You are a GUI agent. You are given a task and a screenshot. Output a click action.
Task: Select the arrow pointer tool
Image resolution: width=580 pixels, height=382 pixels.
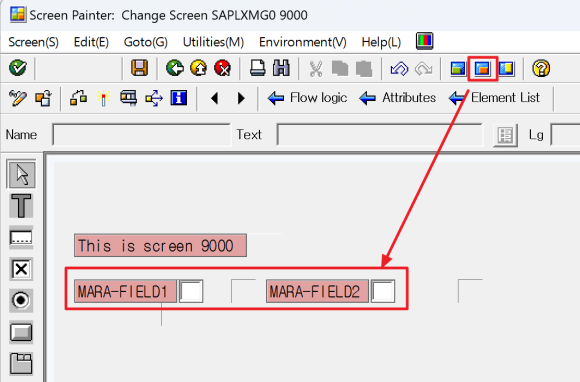(21, 174)
